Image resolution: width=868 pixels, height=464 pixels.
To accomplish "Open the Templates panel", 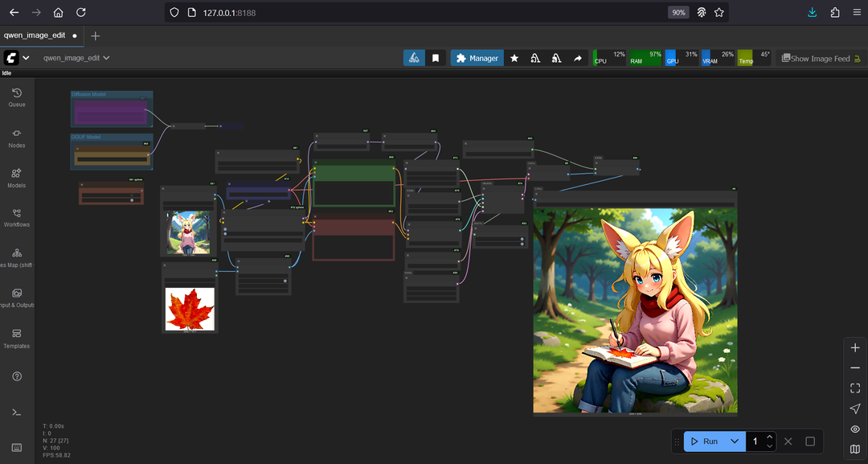I will tap(17, 338).
